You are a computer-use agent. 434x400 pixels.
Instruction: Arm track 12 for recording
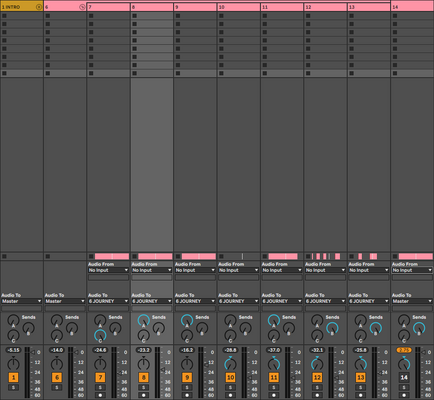click(317, 395)
